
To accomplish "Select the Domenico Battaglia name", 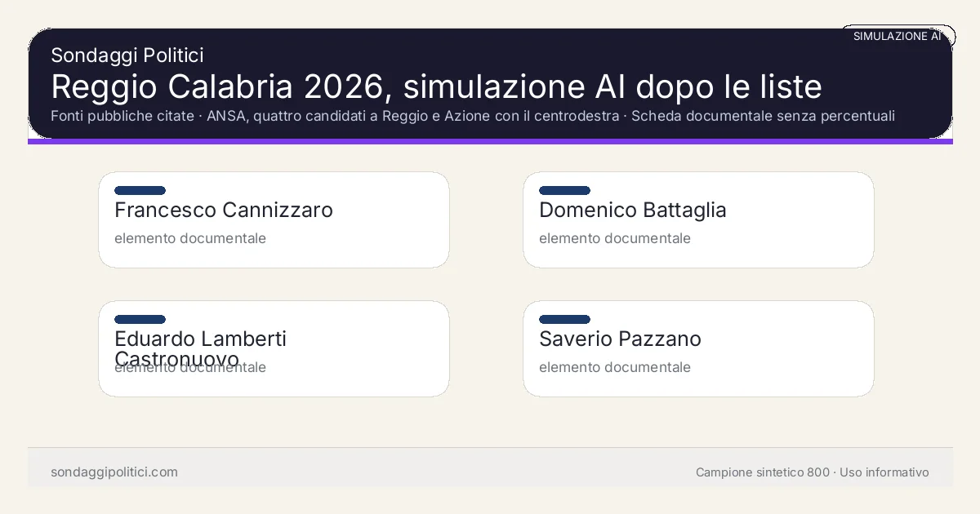I will point(632,210).
